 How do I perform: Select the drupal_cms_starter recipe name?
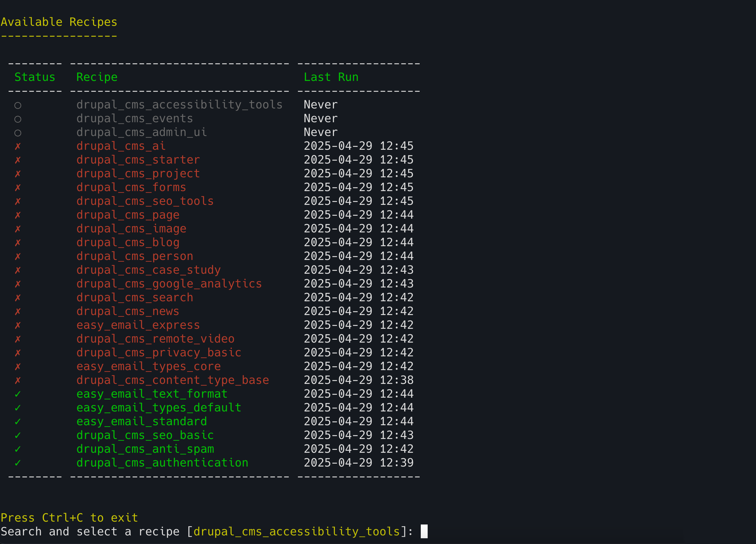tap(138, 160)
